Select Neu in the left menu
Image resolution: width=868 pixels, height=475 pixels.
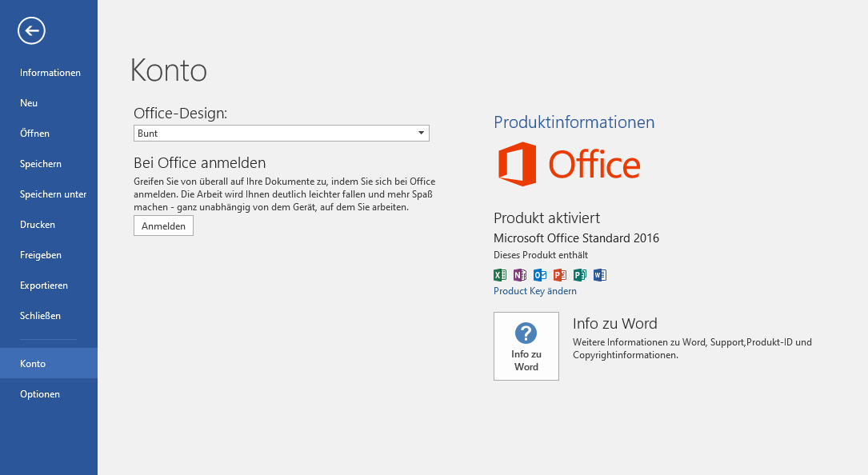29,103
